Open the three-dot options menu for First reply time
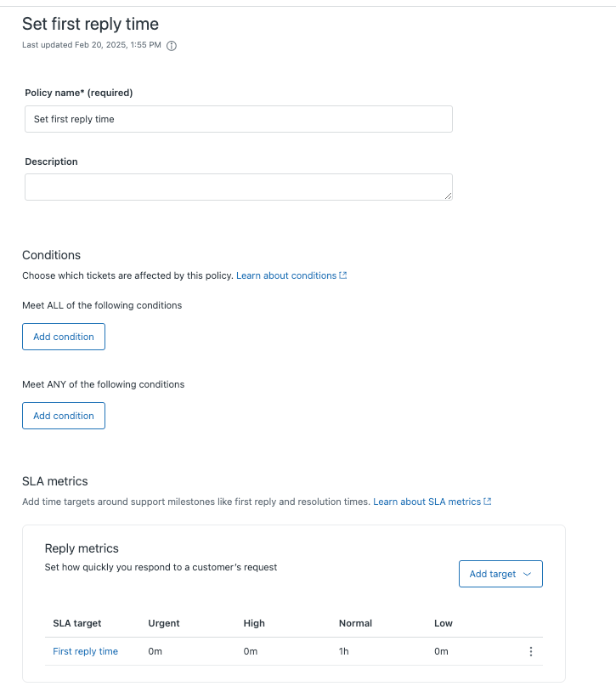The width and height of the screenshot is (616, 692). [x=531, y=650]
